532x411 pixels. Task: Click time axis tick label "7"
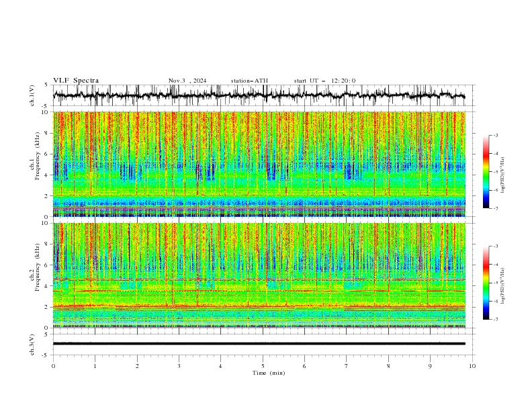coord(347,366)
